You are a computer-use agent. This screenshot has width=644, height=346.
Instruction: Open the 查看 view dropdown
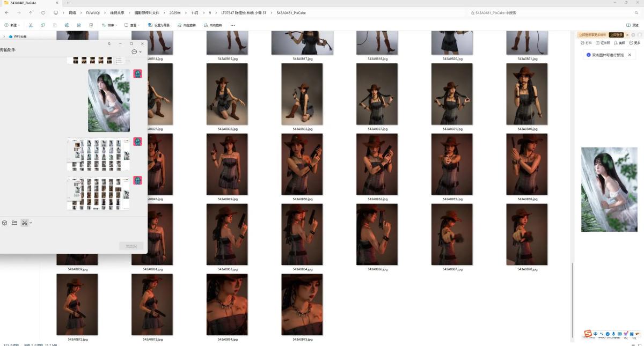tap(130, 25)
